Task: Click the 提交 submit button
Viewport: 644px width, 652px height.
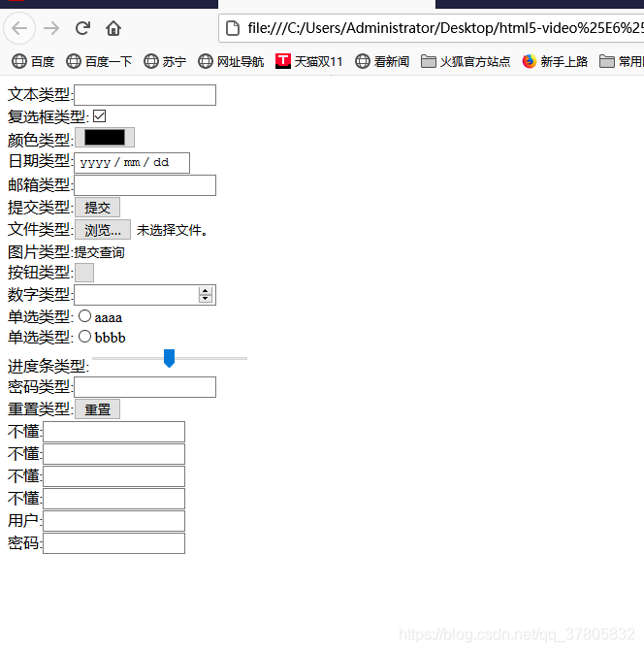Action: pyautogui.click(x=97, y=207)
